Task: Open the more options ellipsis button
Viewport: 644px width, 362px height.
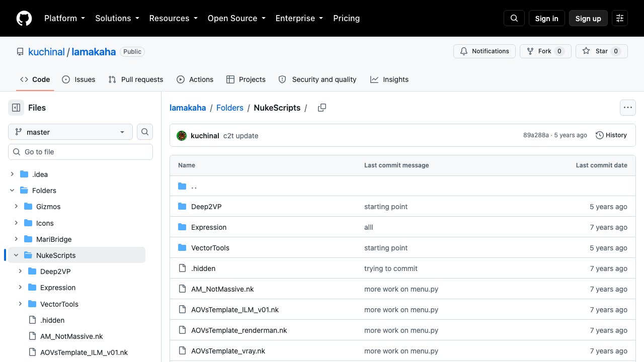Action: (x=627, y=108)
